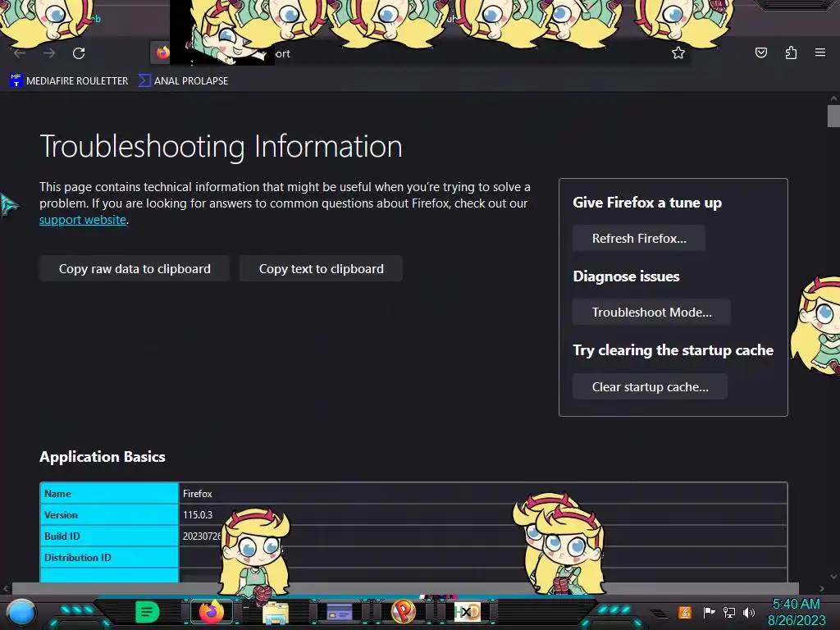Click Copy raw data to clipboard
This screenshot has height=630, width=840.
point(135,268)
